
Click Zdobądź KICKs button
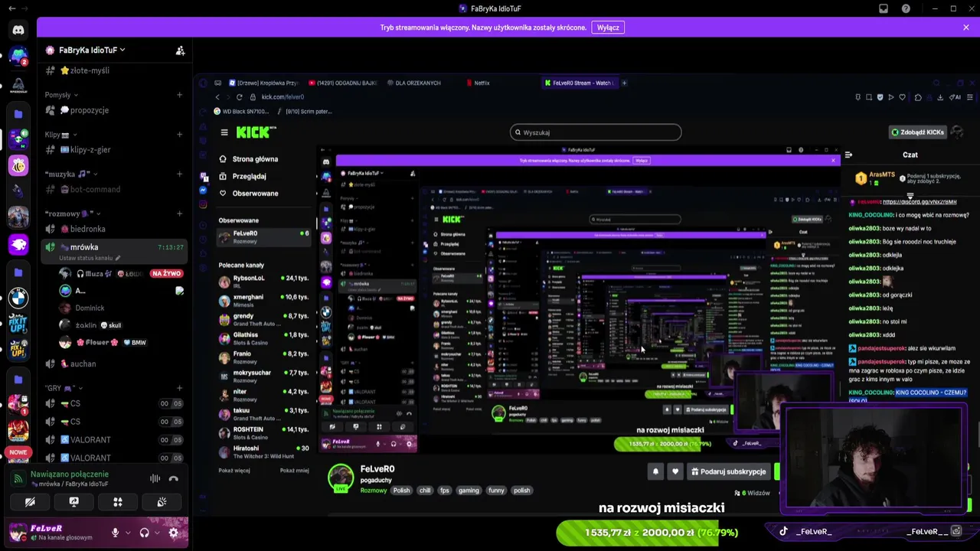point(917,132)
